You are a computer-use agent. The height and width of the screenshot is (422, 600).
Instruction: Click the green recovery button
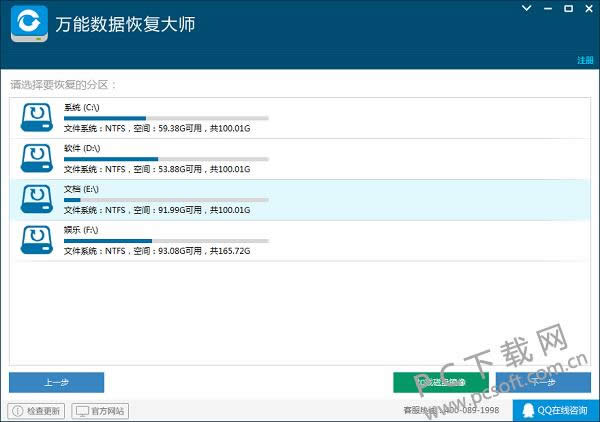(x=441, y=382)
